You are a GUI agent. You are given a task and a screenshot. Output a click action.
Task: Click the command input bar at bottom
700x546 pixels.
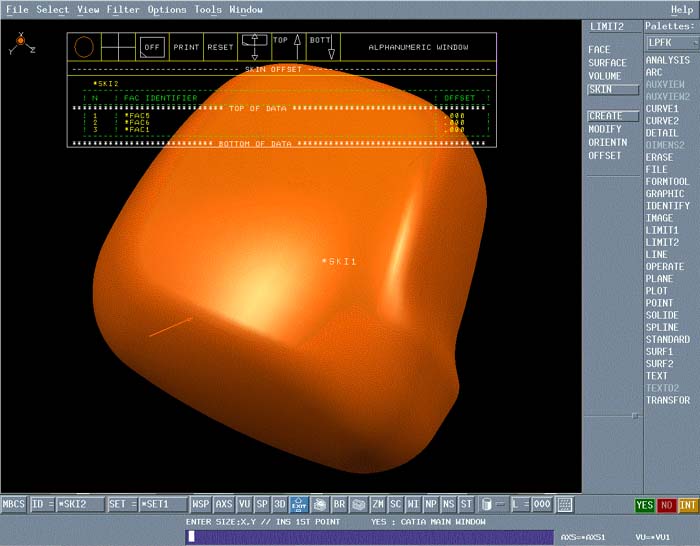coord(370,537)
